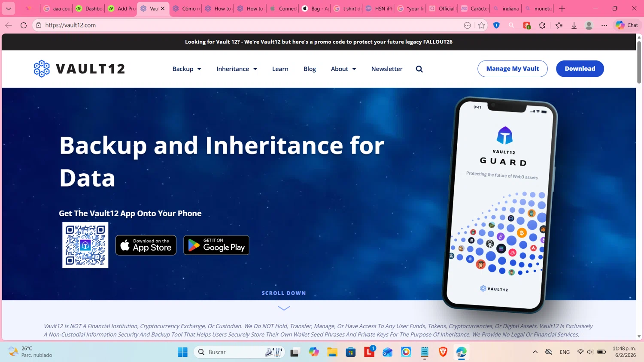The image size is (644, 362).
Task: Open the browser Downloads arrow icon
Action: click(574, 25)
